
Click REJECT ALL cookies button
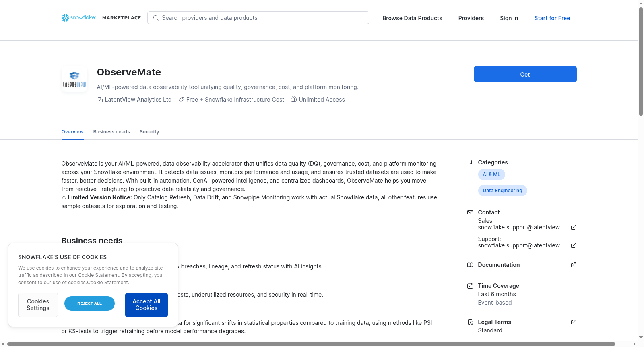(x=89, y=303)
